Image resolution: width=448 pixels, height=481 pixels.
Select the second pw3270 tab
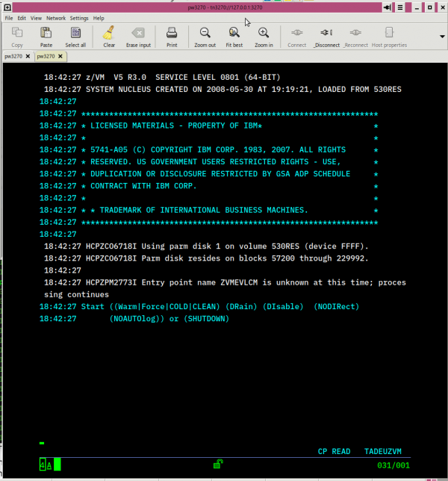click(x=46, y=56)
